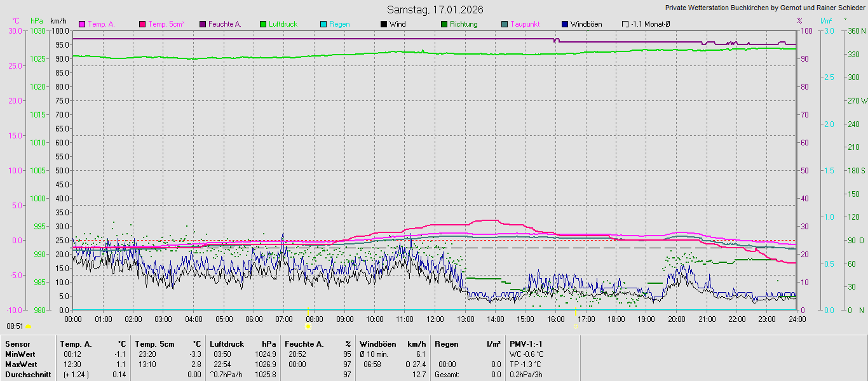868x381 pixels.
Task: Click the green Luftdruck legend square
Action: pyautogui.click(x=263, y=24)
